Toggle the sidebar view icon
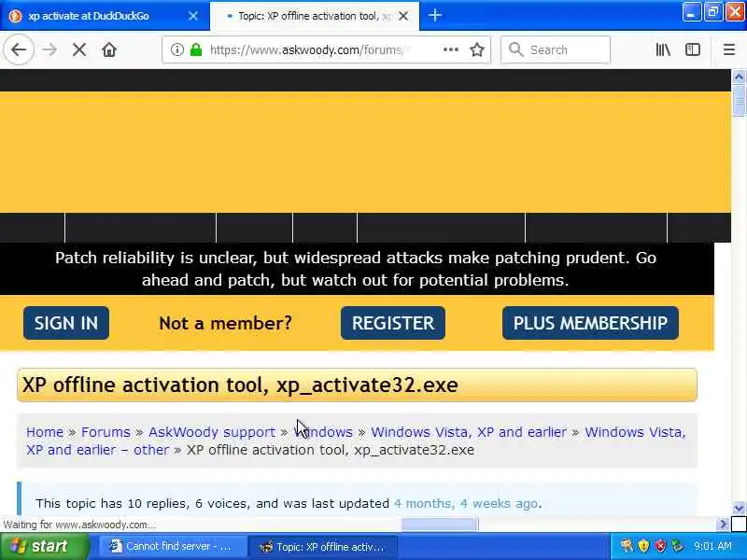The height and width of the screenshot is (560, 747). [692, 49]
